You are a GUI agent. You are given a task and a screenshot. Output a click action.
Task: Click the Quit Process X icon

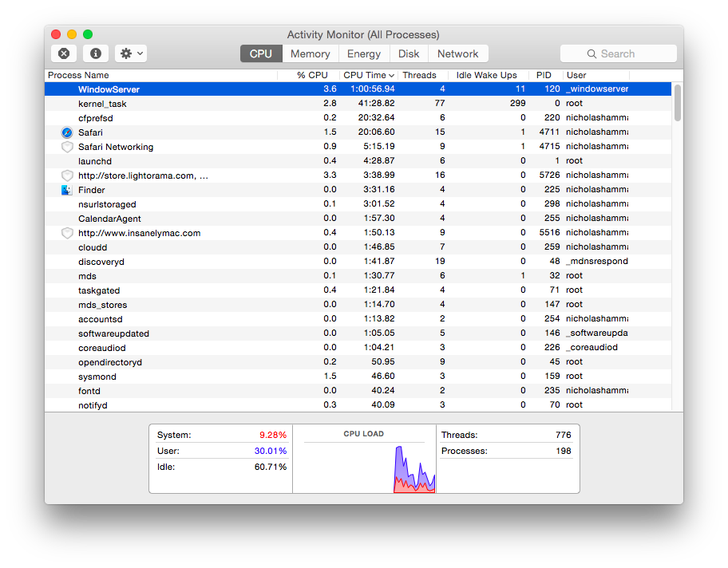pos(64,53)
